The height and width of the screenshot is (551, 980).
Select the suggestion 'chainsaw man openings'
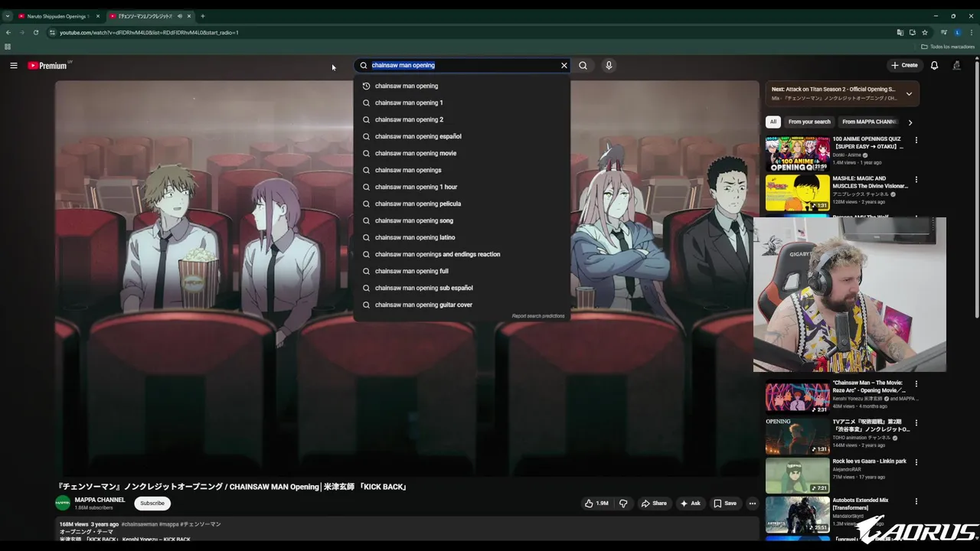click(x=462, y=170)
